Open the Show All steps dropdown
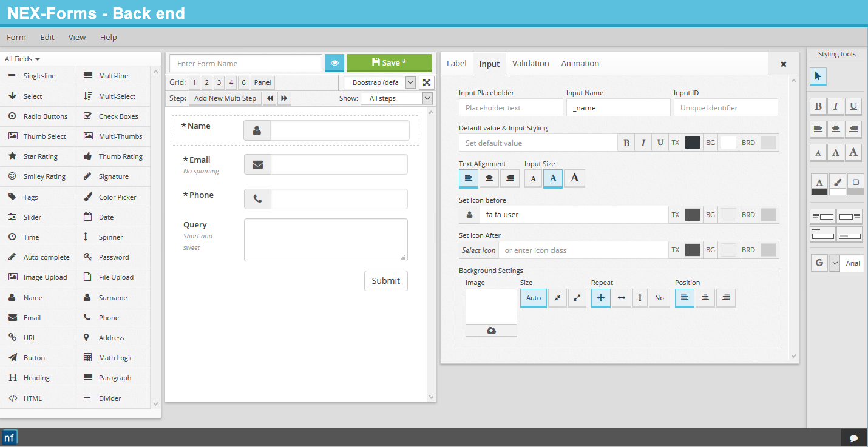Image resolution: width=868 pixels, height=447 pixels. tap(397, 98)
